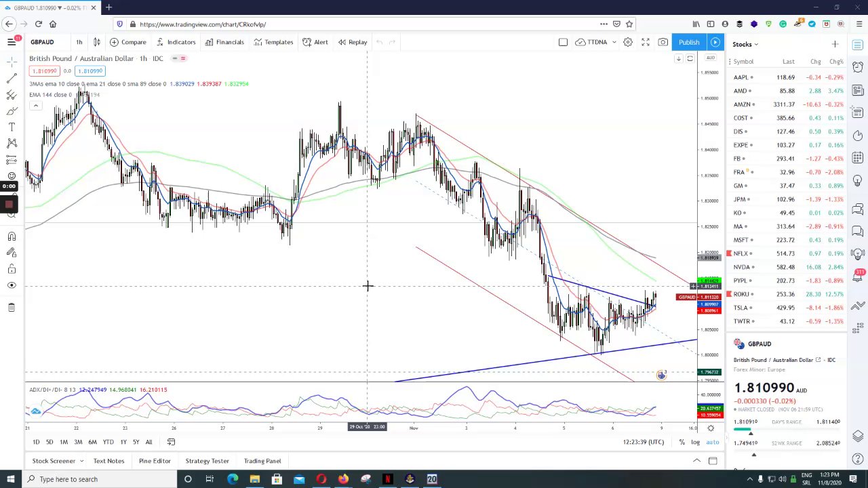This screenshot has height=488, width=868.
Task: Open the AUD currency selector on price scale
Action: pos(710,58)
